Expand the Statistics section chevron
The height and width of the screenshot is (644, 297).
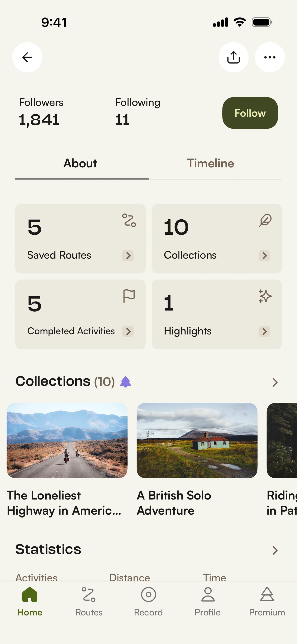pyautogui.click(x=275, y=550)
